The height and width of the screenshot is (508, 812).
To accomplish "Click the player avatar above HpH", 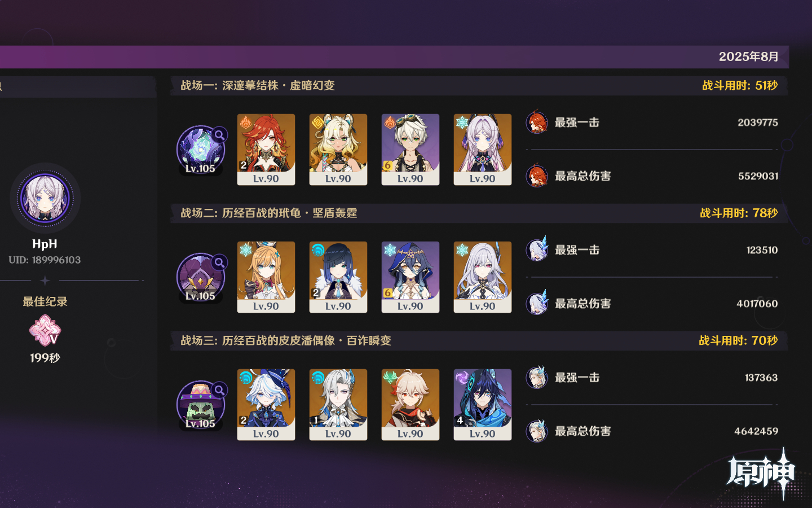I will 45,198.
